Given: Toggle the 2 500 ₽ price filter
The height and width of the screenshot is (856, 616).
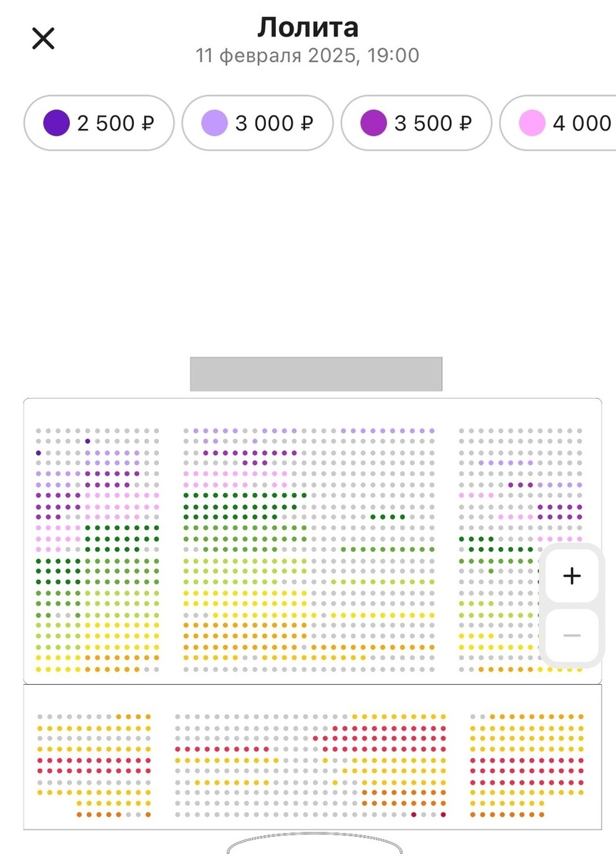Looking at the screenshot, I should 99,123.
